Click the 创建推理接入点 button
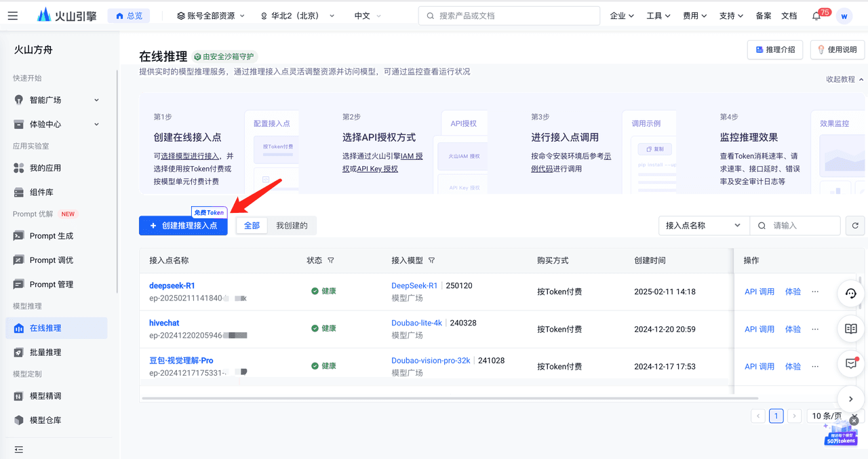This screenshot has width=868, height=459. click(183, 226)
